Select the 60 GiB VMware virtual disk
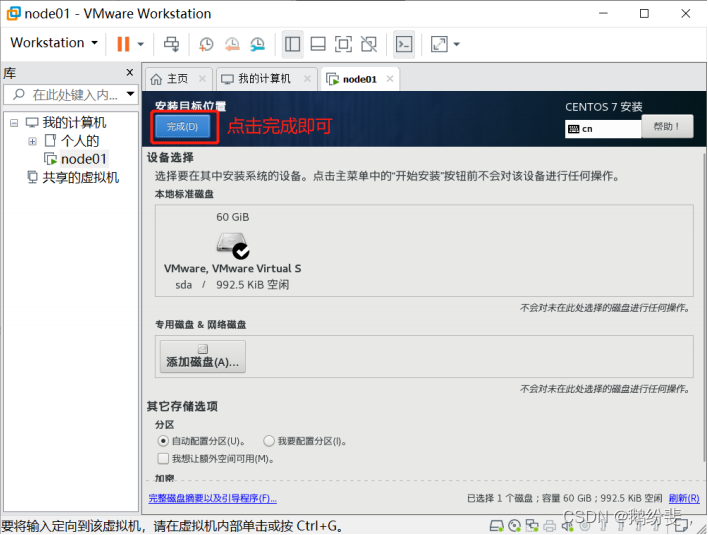Image resolution: width=708 pixels, height=535 pixels. pos(233,251)
